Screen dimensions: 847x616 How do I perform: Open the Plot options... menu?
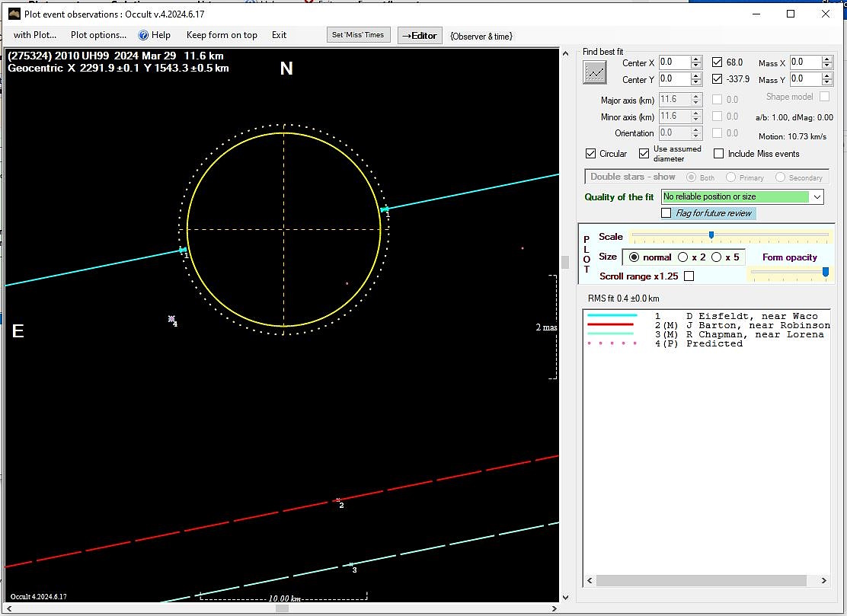pos(98,35)
